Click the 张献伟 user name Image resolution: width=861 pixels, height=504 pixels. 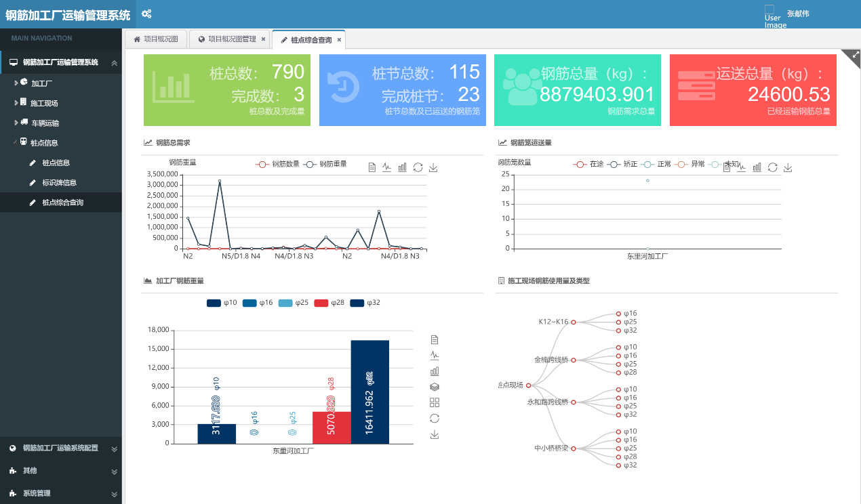[797, 14]
